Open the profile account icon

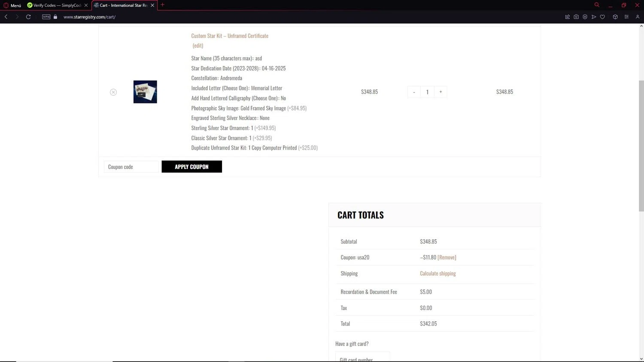pos(638,17)
